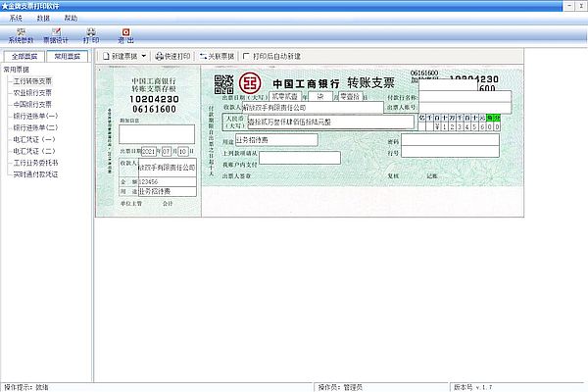Click the 附加信息 box on the stub
The image size is (588, 392).
click(x=157, y=134)
